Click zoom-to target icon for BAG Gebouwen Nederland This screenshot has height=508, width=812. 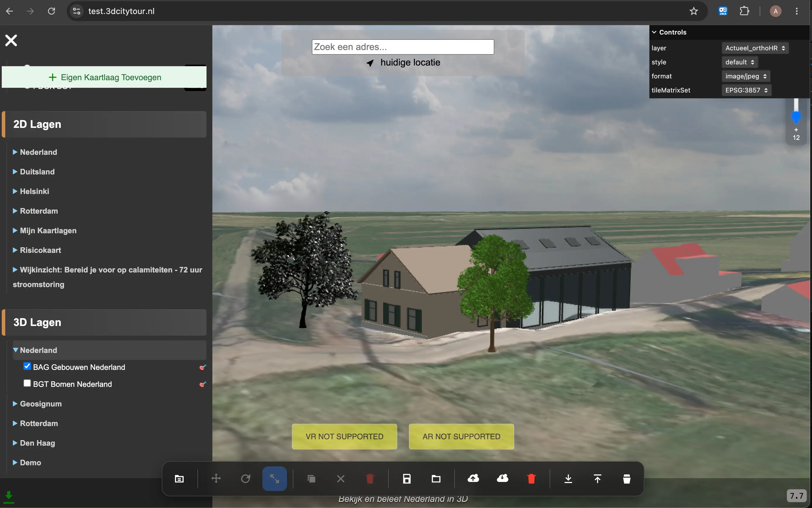(202, 367)
